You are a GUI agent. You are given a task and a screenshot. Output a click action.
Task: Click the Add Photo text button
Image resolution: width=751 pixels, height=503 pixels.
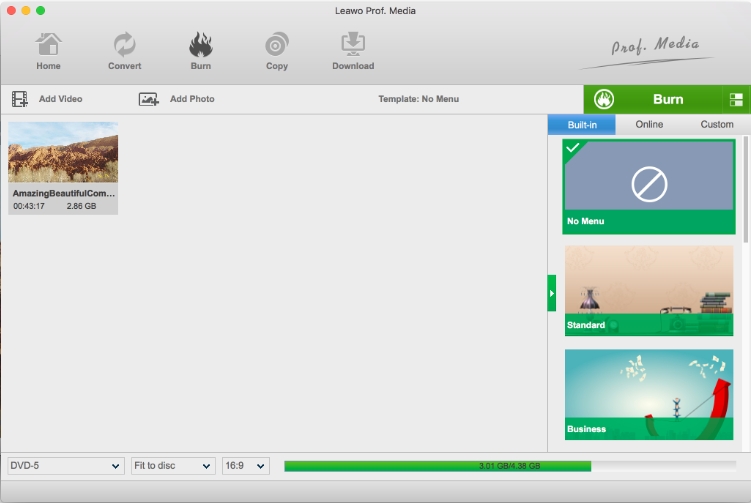[x=192, y=99]
